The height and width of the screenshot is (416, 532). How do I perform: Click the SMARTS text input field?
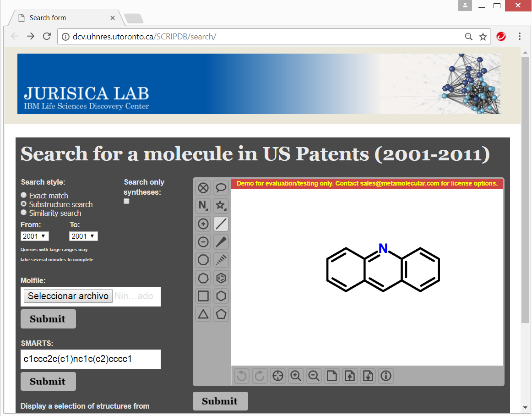tap(91, 359)
